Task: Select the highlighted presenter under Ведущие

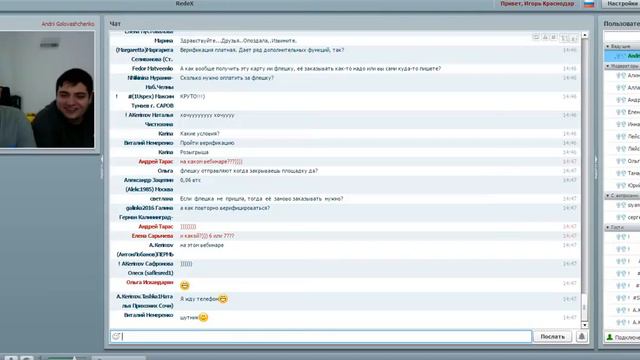Action: click(x=622, y=56)
